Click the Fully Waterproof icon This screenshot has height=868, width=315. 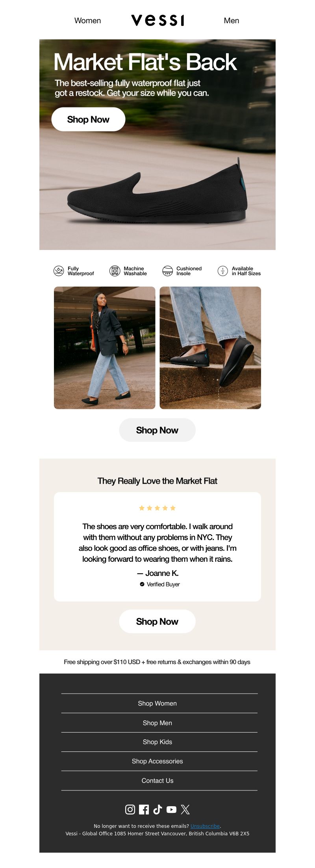[59, 271]
